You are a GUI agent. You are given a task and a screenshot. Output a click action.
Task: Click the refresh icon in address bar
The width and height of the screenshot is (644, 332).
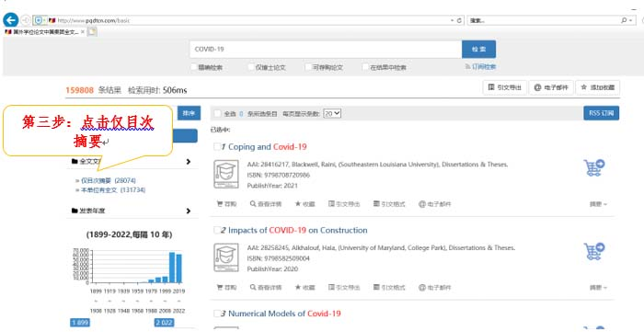(460, 20)
